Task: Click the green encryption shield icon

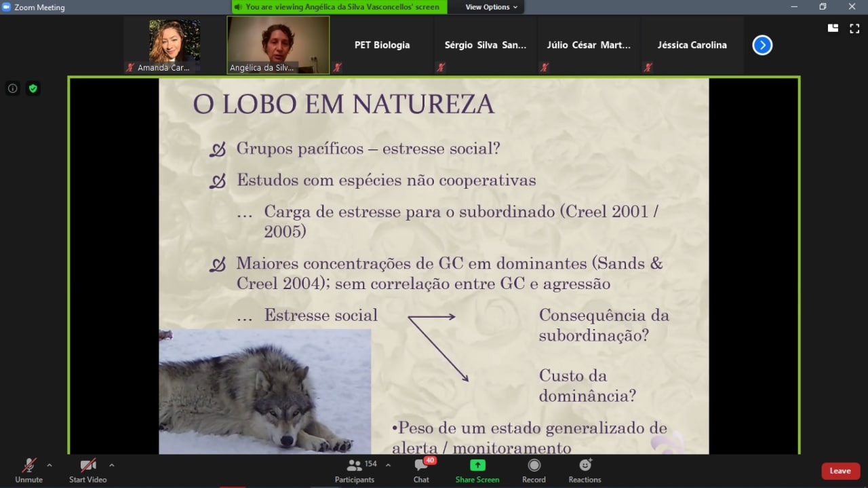Action: click(x=33, y=88)
